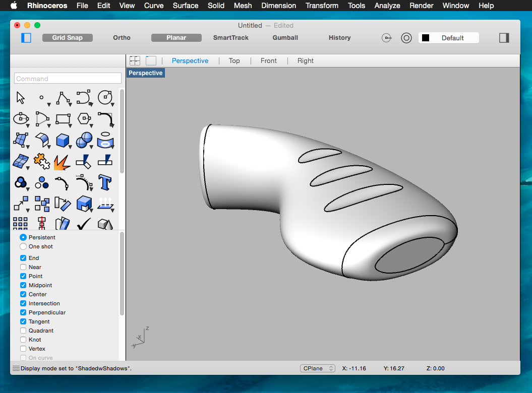
Task: Select the Split tool icon
Action: point(105,161)
